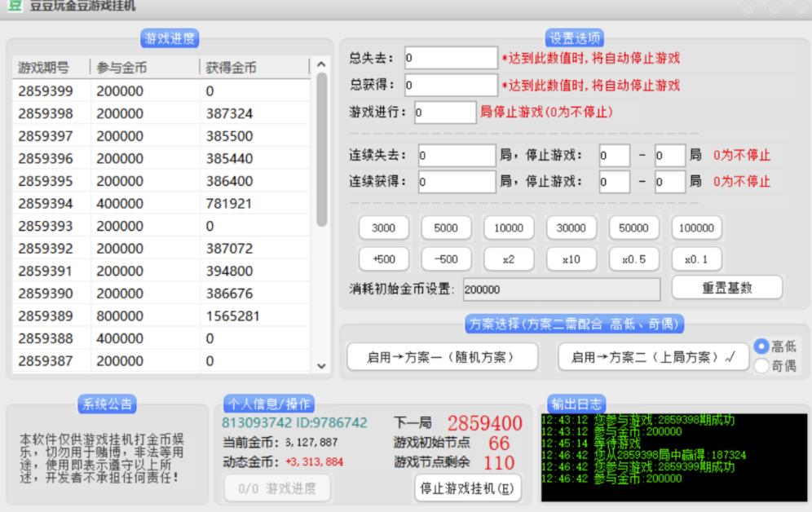Click the x0.5 multiplier button
The width and height of the screenshot is (812, 512).
(x=634, y=258)
